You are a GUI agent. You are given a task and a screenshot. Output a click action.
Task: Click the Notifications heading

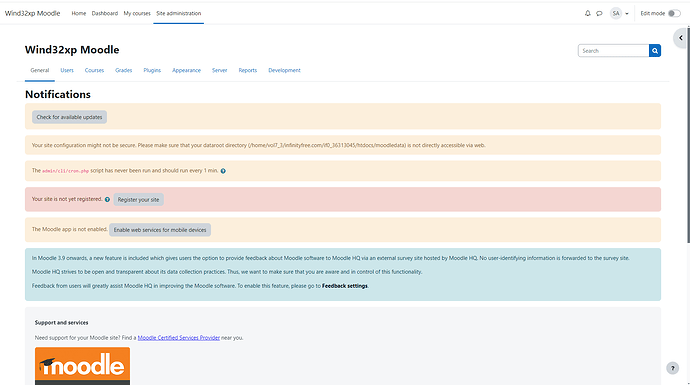click(x=58, y=94)
